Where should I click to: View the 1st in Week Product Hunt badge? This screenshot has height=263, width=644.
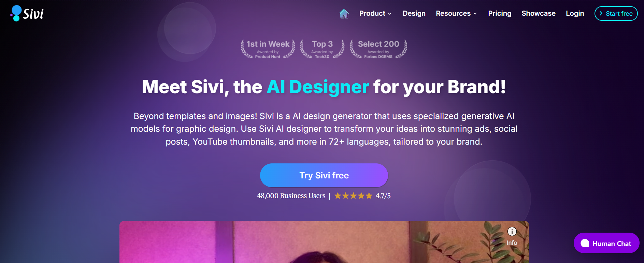point(268,49)
